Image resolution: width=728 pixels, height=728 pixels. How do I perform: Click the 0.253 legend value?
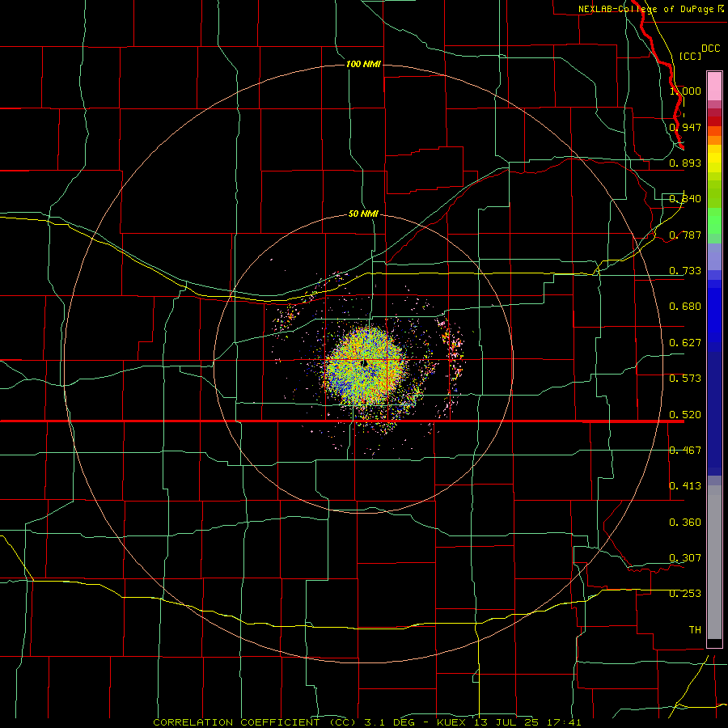click(x=685, y=594)
